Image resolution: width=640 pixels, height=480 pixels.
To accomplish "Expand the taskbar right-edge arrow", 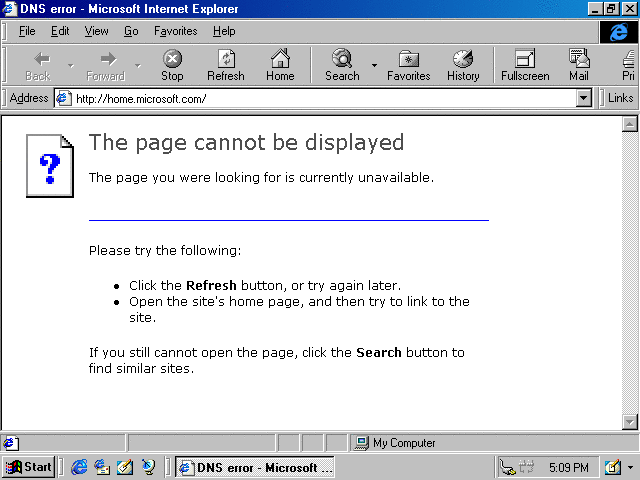I will pos(631,467).
